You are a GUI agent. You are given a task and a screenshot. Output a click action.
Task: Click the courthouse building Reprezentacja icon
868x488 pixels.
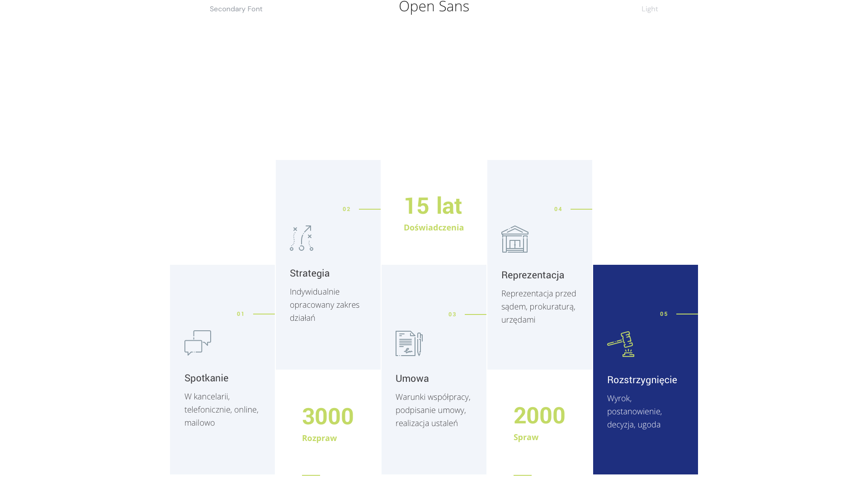click(x=514, y=239)
